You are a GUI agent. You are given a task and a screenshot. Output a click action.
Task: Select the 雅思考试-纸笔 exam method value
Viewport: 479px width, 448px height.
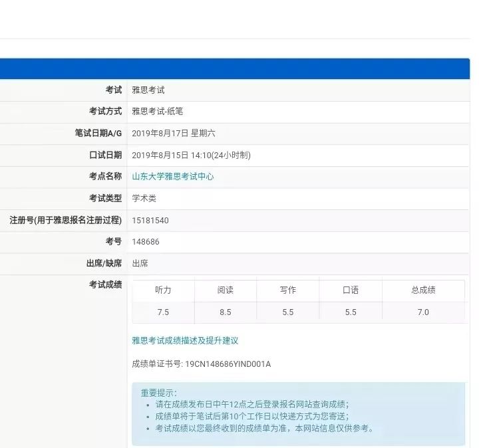pyautogui.click(x=157, y=112)
